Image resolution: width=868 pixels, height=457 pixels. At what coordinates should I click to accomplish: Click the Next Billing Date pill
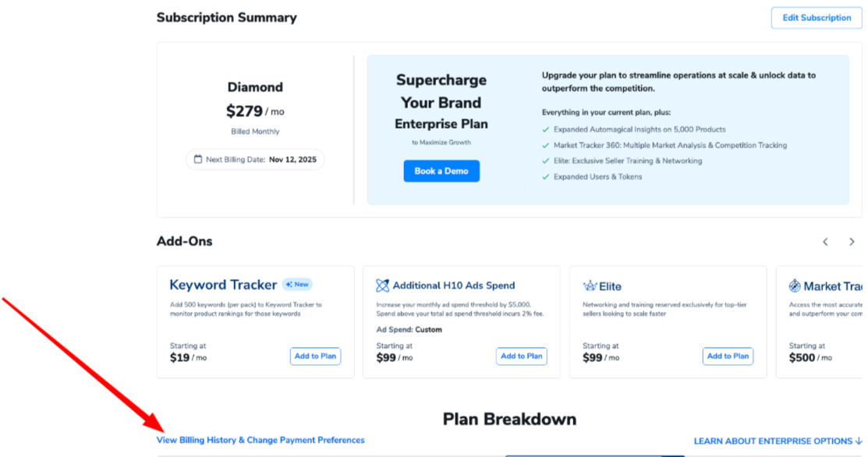point(255,159)
